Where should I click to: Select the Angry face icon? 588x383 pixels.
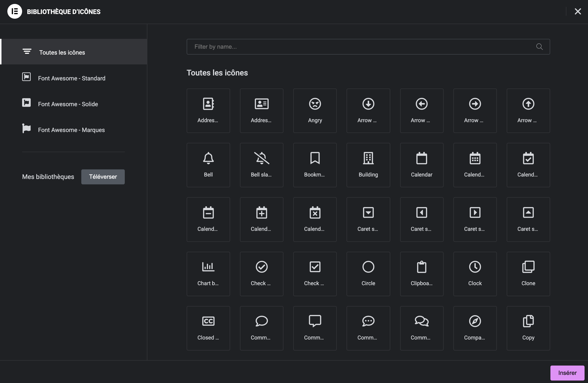315,111
